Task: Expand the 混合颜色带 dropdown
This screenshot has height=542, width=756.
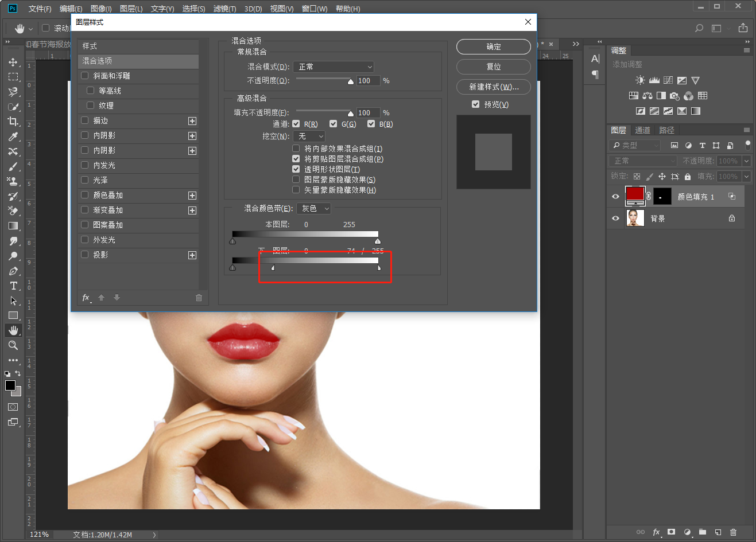Action: click(x=314, y=209)
